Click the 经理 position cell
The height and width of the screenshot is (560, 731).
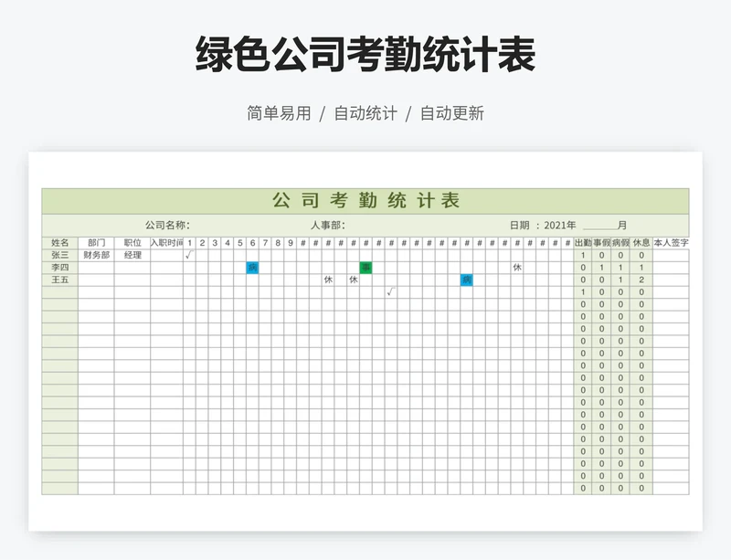click(132, 255)
